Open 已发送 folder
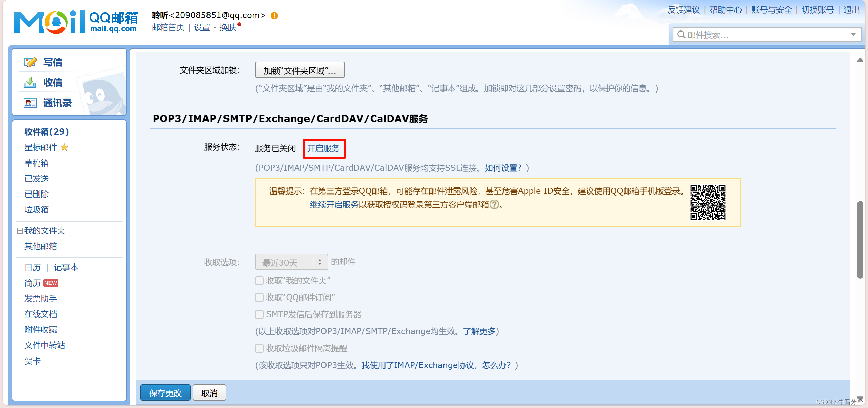The width and height of the screenshot is (868, 408). (37, 179)
